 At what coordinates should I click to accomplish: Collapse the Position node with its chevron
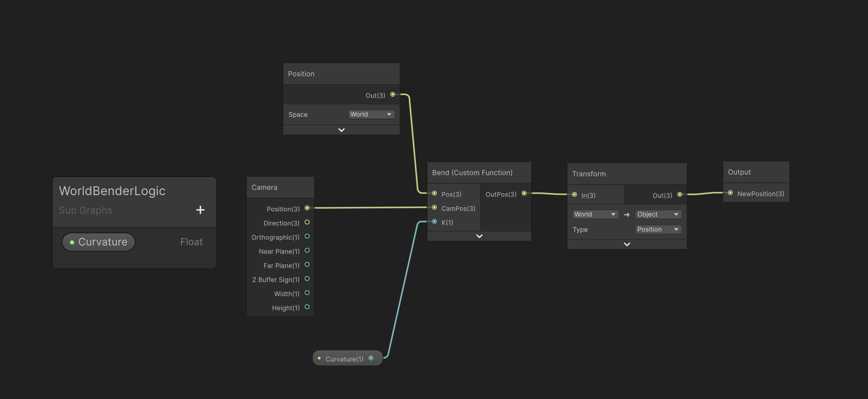[x=341, y=129]
